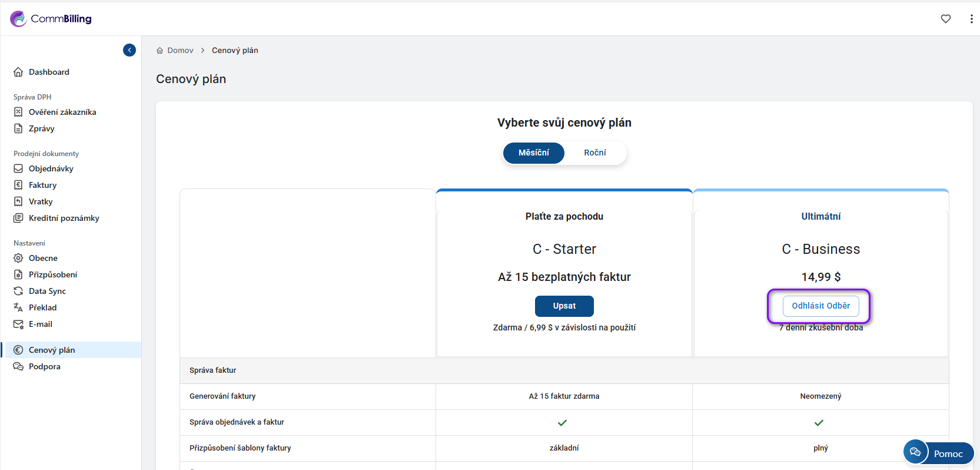This screenshot has width=980, height=470.
Task: Click the Data Sync icon
Action: (18, 291)
